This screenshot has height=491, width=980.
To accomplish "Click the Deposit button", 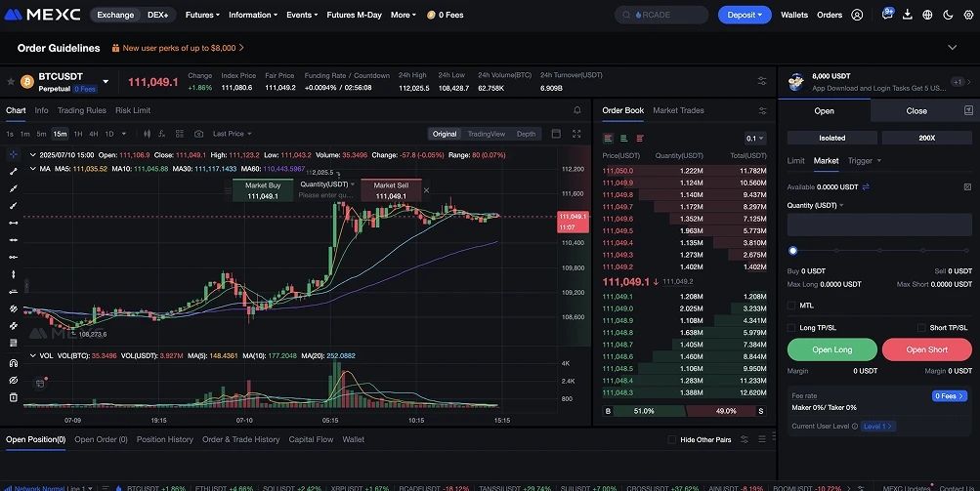I will click(745, 15).
